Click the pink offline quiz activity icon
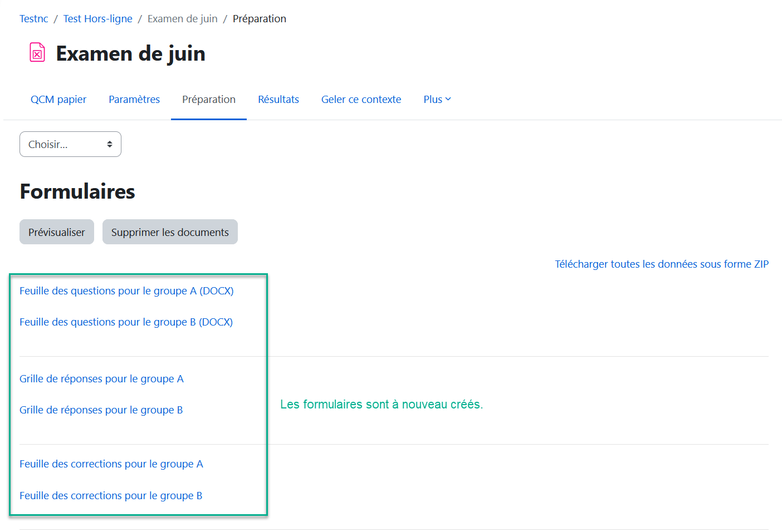Screen dimensions: 782x532 coord(37,53)
